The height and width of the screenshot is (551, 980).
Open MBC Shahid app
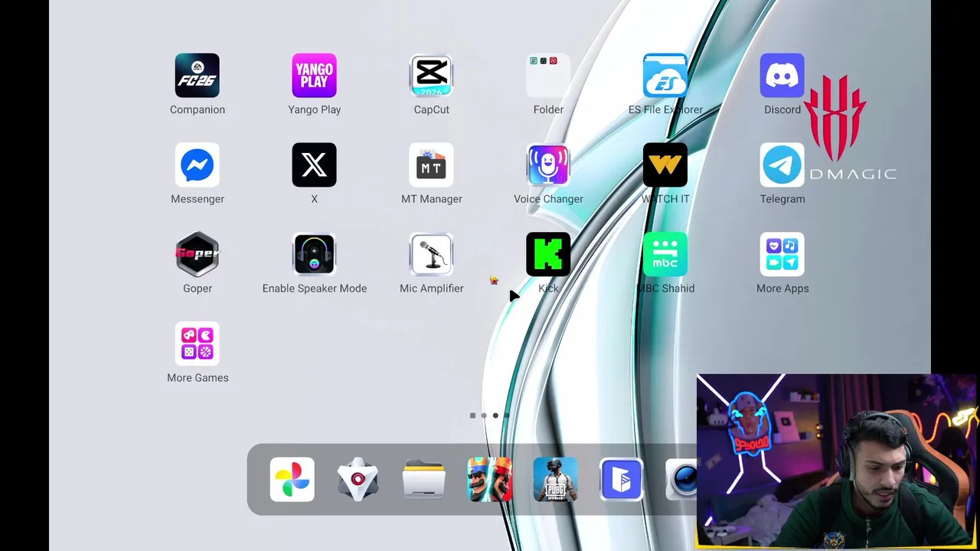click(665, 254)
